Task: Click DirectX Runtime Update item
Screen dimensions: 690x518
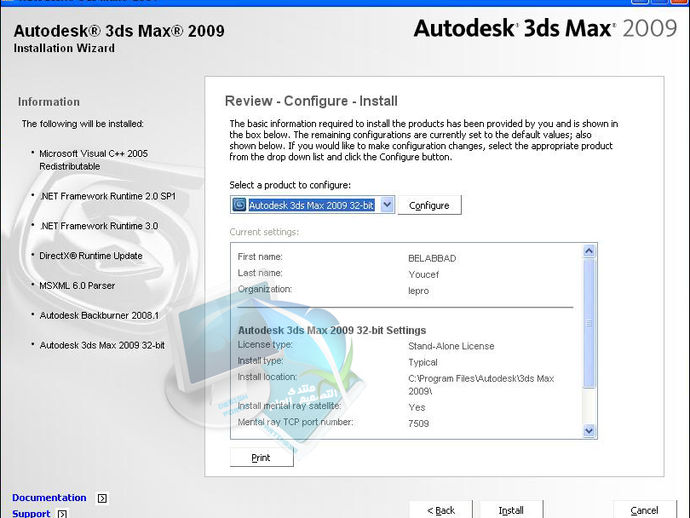Action: pyautogui.click(x=91, y=256)
